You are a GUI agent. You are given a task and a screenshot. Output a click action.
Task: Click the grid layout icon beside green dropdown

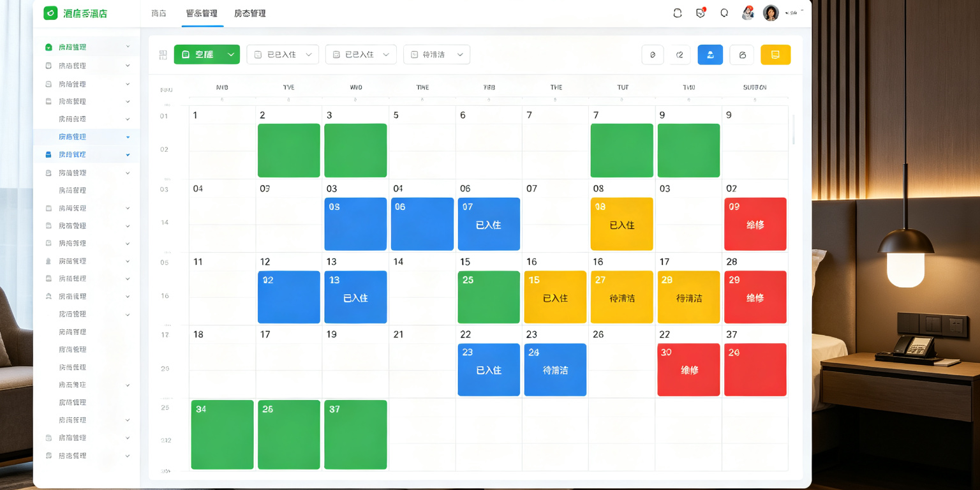(x=163, y=55)
